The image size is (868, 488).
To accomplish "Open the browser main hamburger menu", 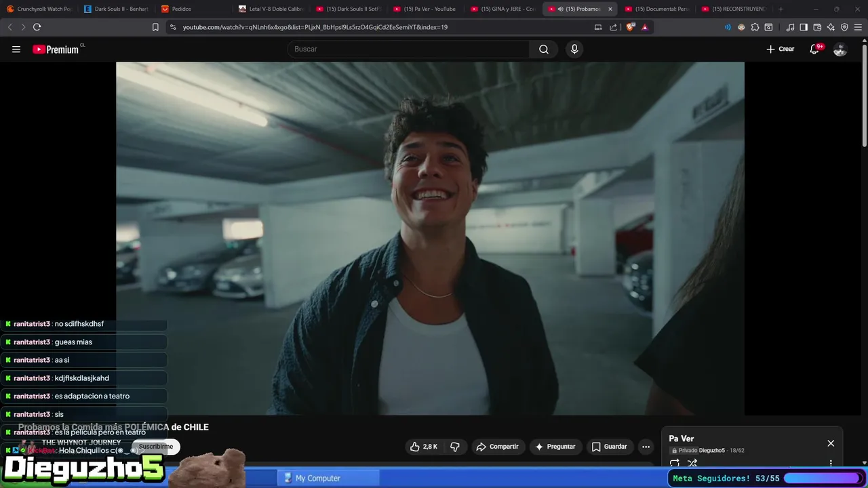I will pyautogui.click(x=859, y=27).
